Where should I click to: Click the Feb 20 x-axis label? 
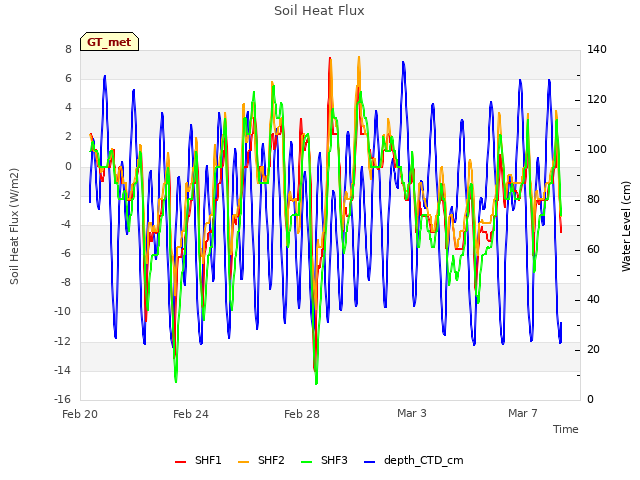[x=80, y=414]
